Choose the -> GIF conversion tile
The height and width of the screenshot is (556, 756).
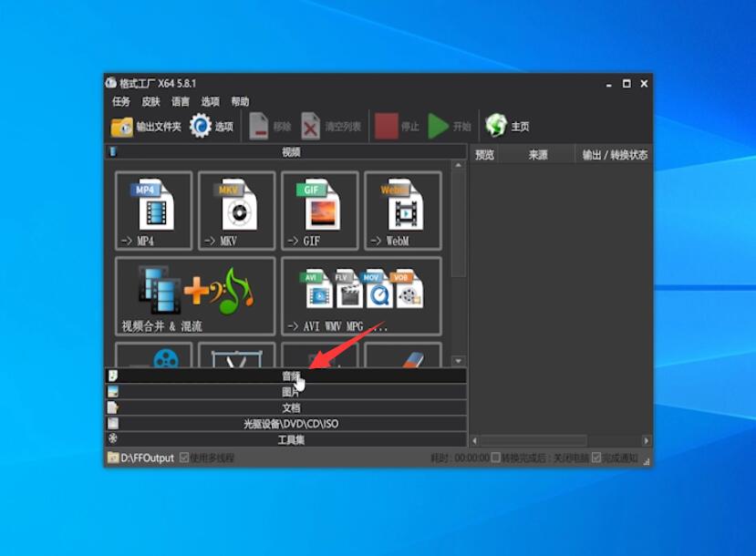point(320,211)
